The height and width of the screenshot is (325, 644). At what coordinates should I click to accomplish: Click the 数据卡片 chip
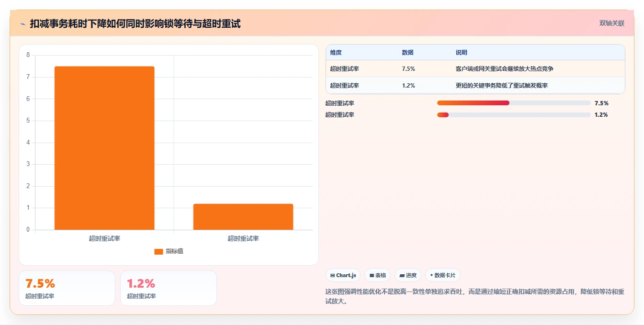click(442, 275)
